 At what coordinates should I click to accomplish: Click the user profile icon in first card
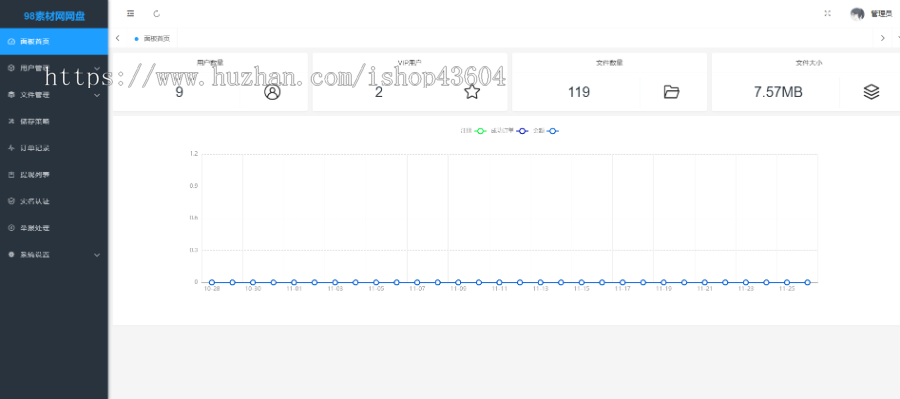coord(273,92)
